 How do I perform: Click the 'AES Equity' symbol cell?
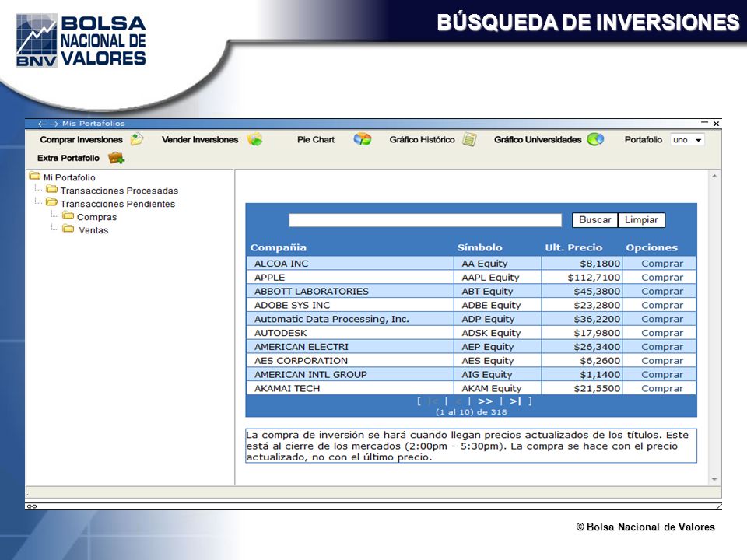[497, 360]
